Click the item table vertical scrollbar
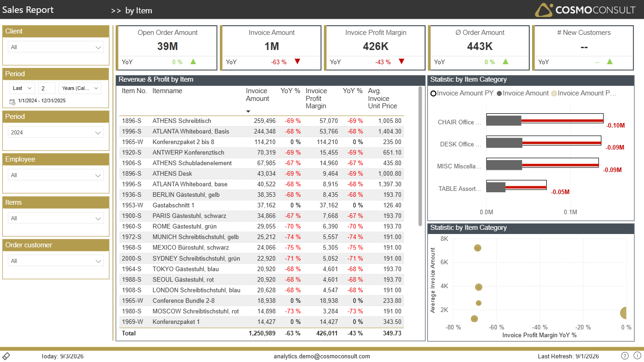 click(x=420, y=156)
